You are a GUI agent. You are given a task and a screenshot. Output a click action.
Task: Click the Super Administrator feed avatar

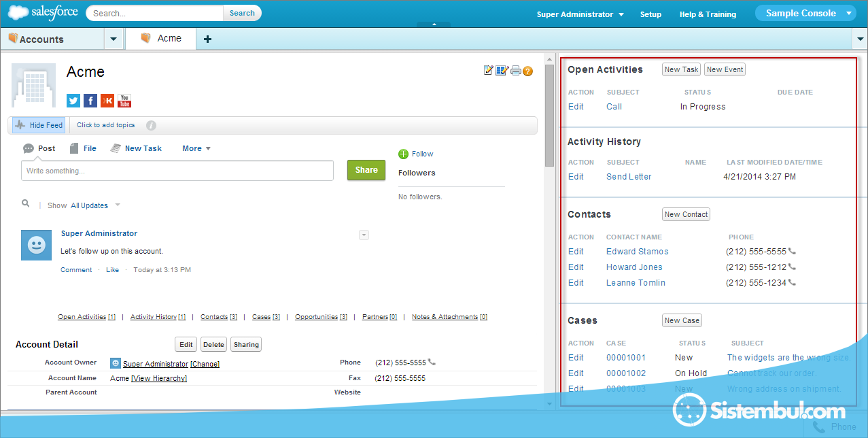click(37, 245)
